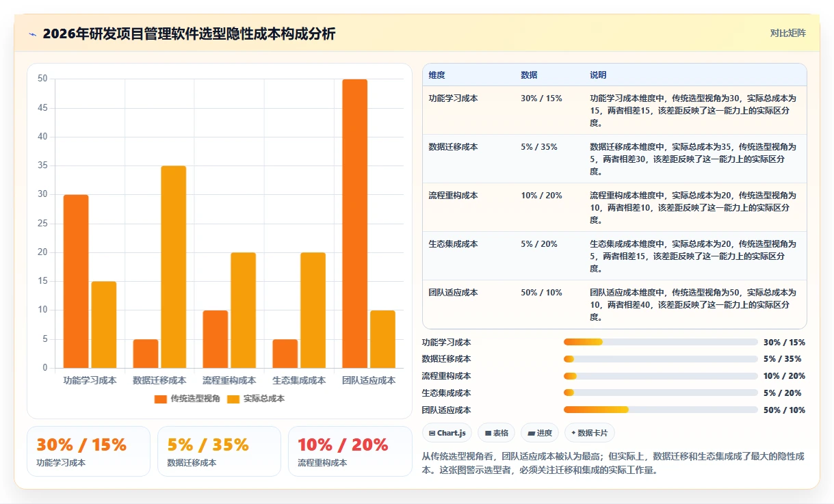Click the small icon before the page title
834x504 pixels.
coord(32,34)
